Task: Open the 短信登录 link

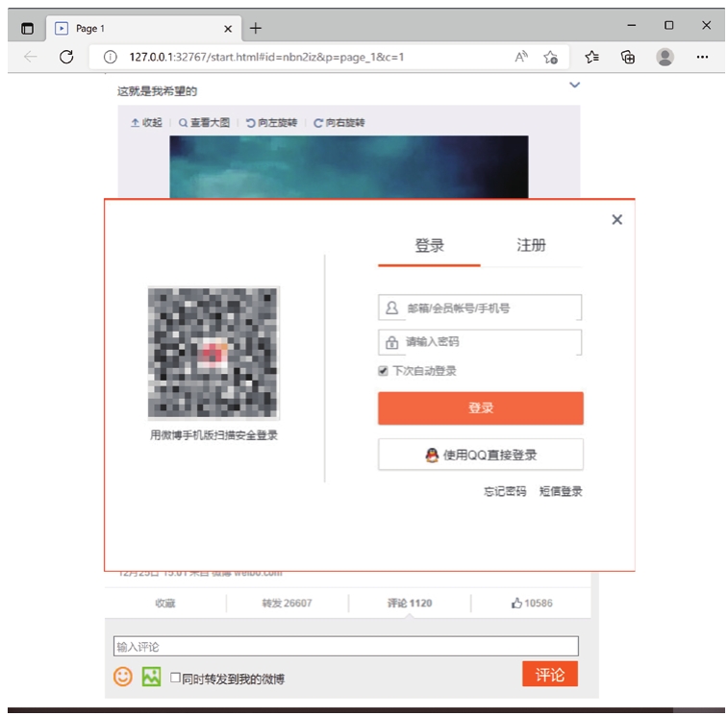Action: 561,491
